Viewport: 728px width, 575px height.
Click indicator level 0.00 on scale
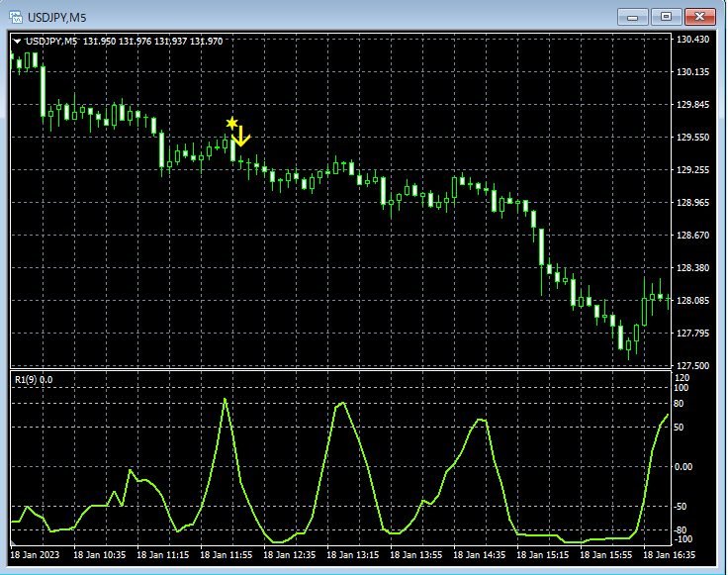pos(682,467)
